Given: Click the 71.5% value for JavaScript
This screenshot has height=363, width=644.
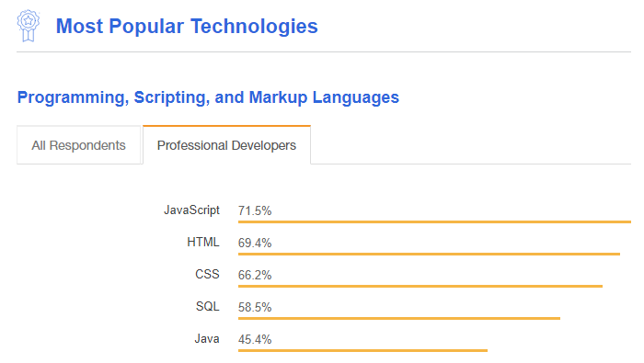Looking at the screenshot, I should 255,210.
